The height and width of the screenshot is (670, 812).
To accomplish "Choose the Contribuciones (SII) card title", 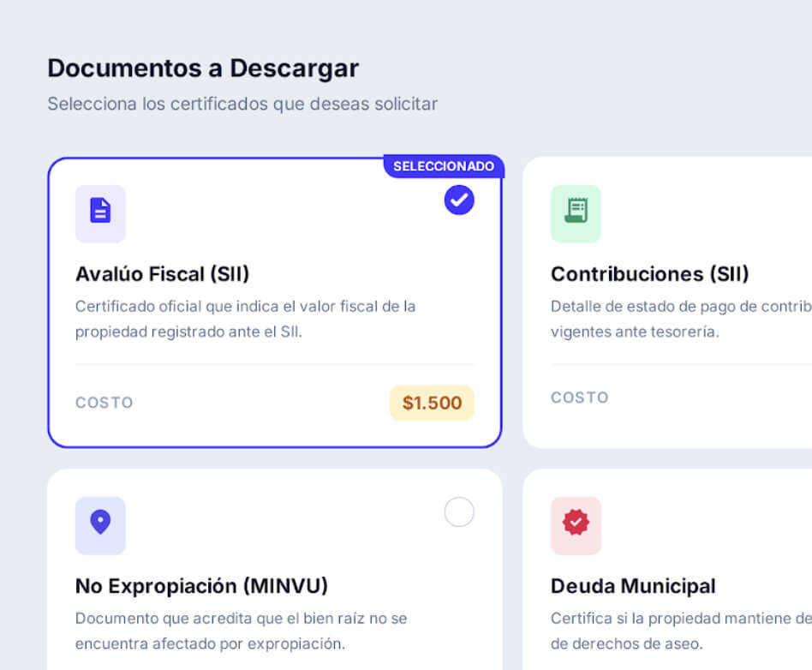I will [x=649, y=274].
